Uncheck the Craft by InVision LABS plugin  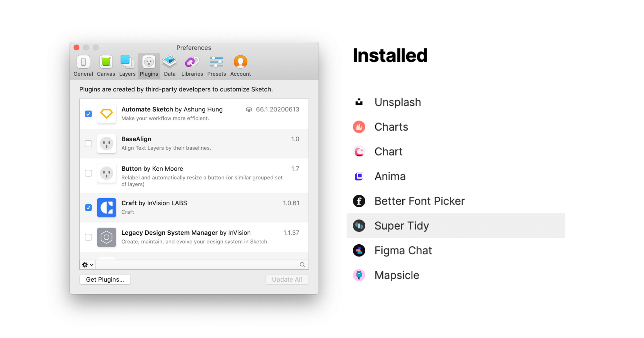88,208
